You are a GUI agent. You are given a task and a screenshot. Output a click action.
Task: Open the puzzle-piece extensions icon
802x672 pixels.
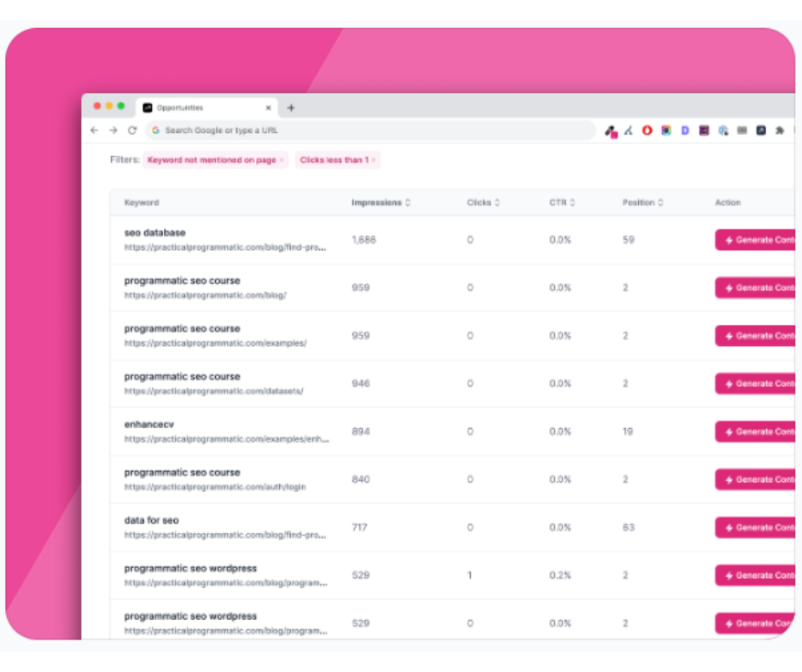(780, 130)
